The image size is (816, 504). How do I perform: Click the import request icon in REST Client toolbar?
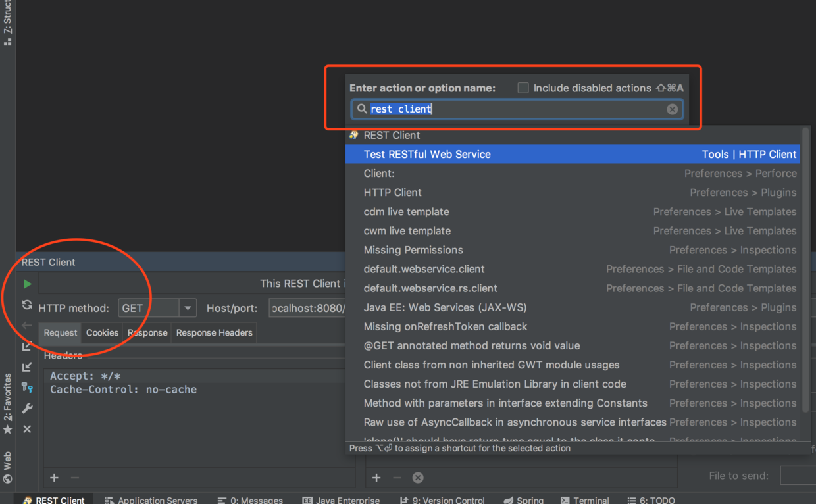pyautogui.click(x=27, y=366)
